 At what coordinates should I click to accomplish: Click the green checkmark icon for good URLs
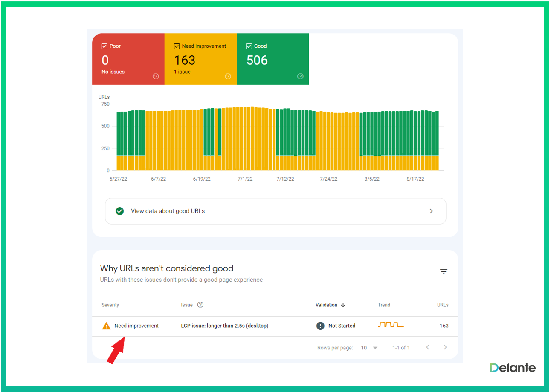pyautogui.click(x=120, y=211)
